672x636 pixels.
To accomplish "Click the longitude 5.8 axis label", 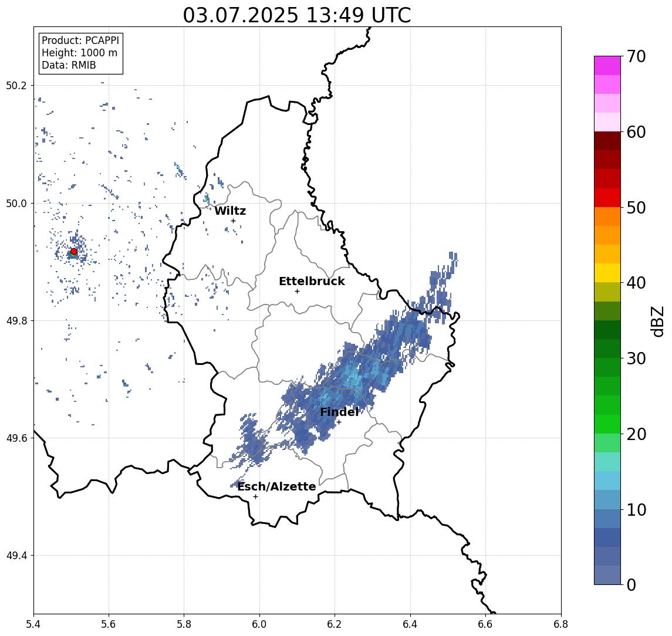I will pyautogui.click(x=184, y=624).
